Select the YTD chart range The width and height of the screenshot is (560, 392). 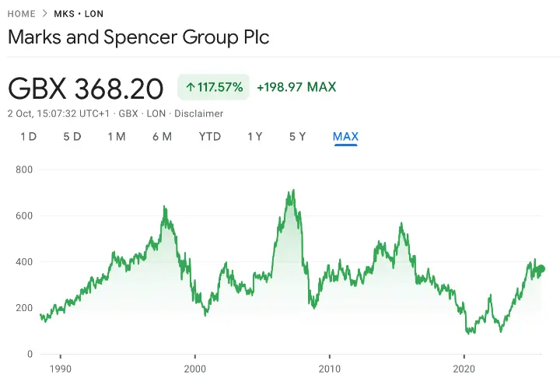click(x=210, y=137)
